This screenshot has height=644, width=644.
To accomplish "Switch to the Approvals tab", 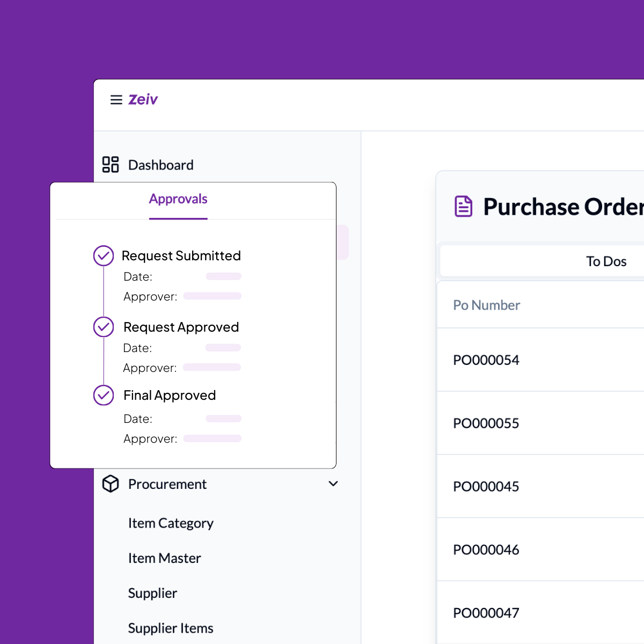I will click(x=178, y=199).
